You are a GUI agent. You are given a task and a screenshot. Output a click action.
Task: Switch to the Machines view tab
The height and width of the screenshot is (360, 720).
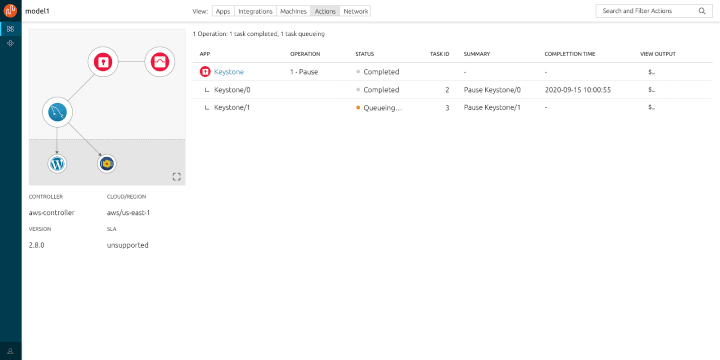(x=293, y=11)
